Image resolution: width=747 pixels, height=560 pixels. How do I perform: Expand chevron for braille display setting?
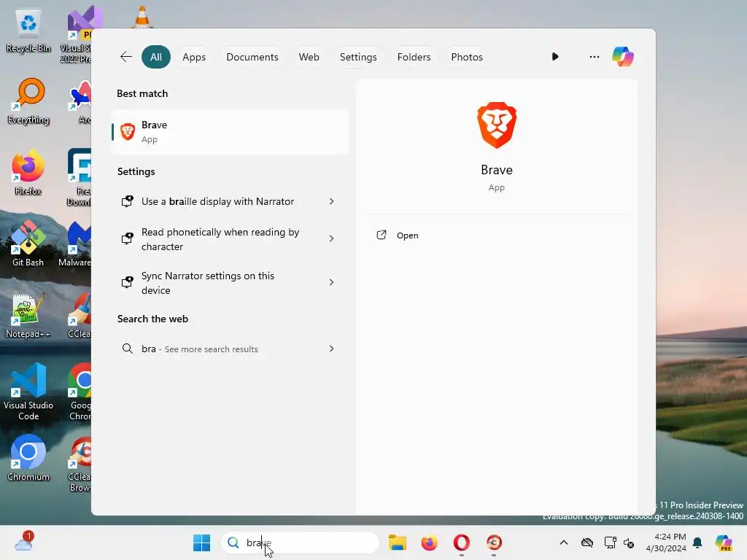pyautogui.click(x=332, y=201)
